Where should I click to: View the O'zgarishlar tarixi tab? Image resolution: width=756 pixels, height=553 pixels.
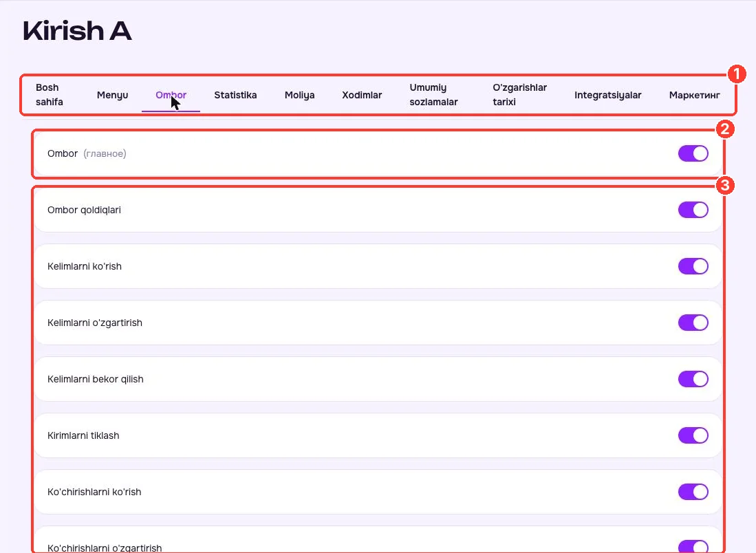tap(519, 94)
